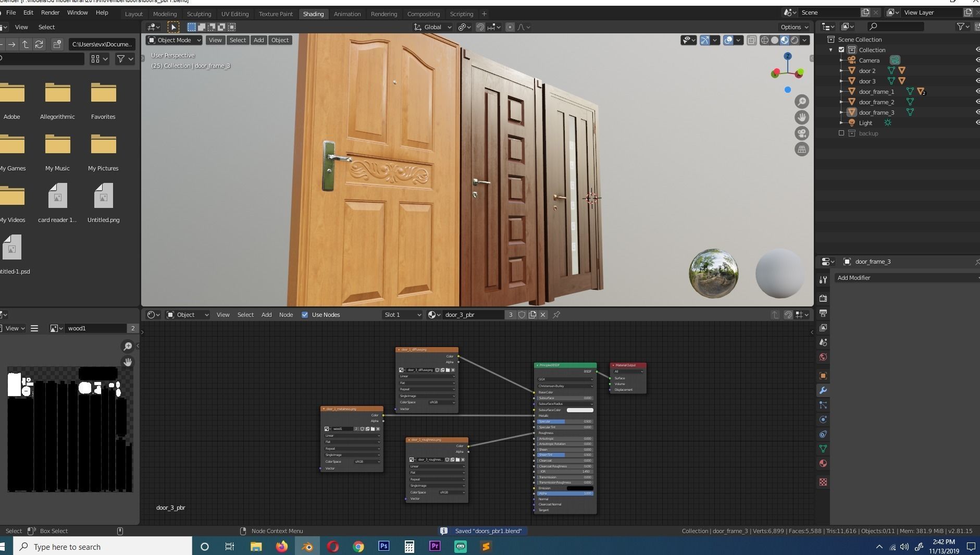Switch orthographic perspective grid icon
980x555 pixels.
pyautogui.click(x=802, y=150)
